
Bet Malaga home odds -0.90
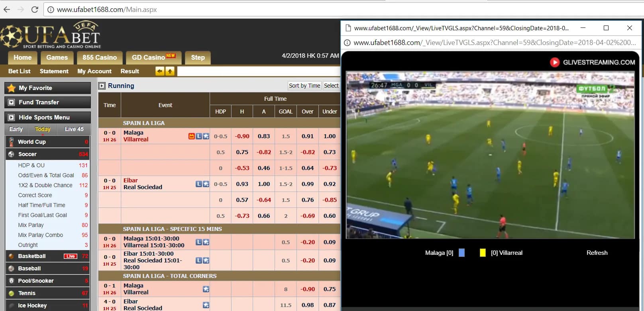[x=242, y=136]
